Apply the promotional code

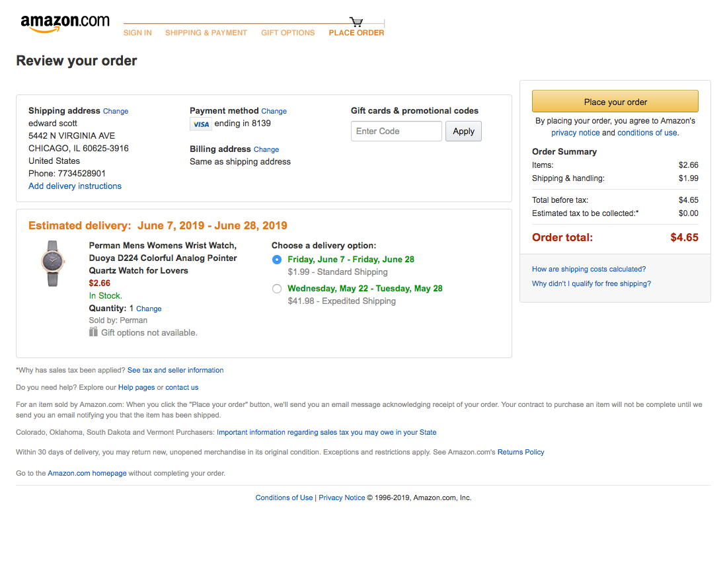tap(463, 131)
